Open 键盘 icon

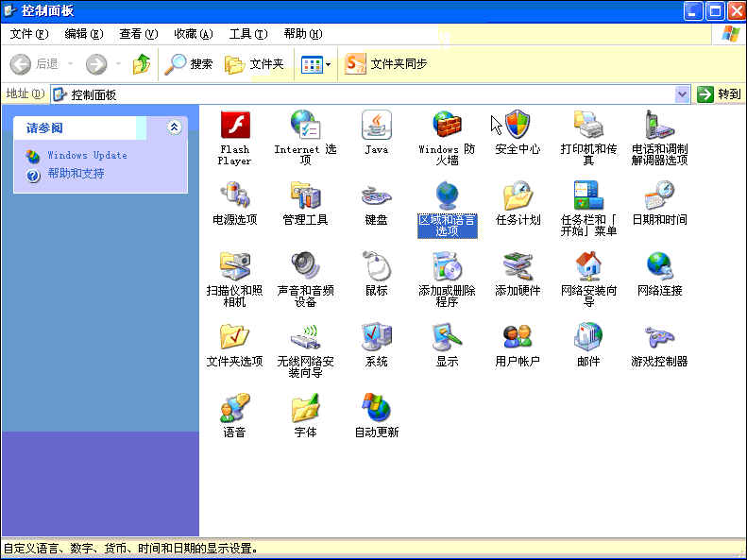pyautogui.click(x=377, y=195)
